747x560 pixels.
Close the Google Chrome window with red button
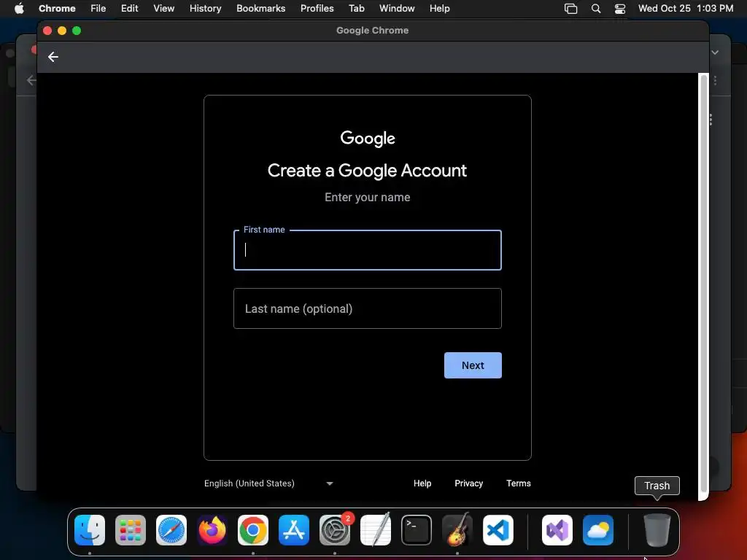pos(47,31)
